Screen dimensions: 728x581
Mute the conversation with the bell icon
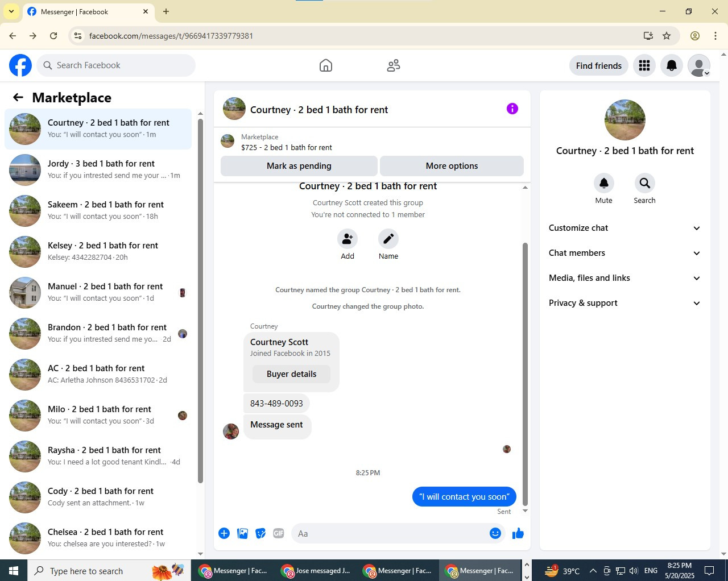click(604, 183)
